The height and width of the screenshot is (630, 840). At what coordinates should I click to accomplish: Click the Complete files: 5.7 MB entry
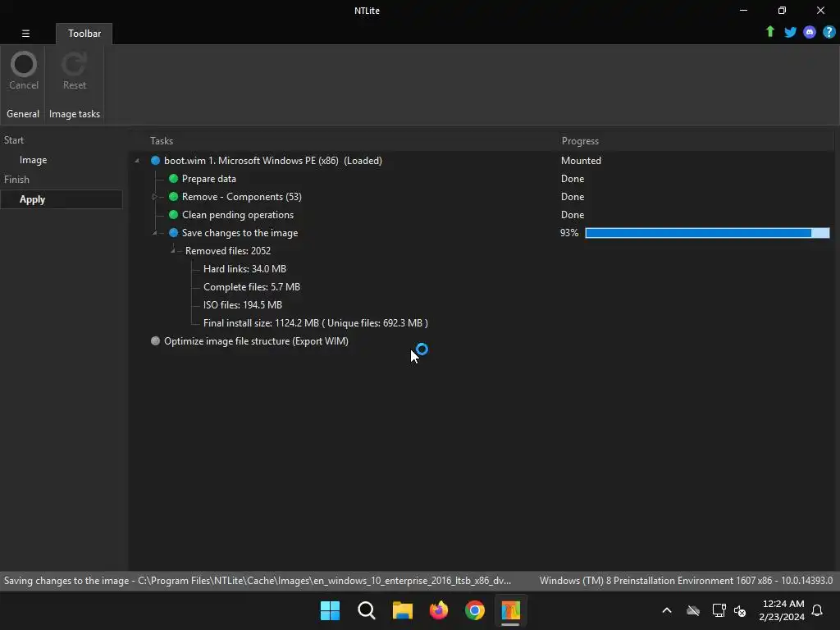point(252,287)
